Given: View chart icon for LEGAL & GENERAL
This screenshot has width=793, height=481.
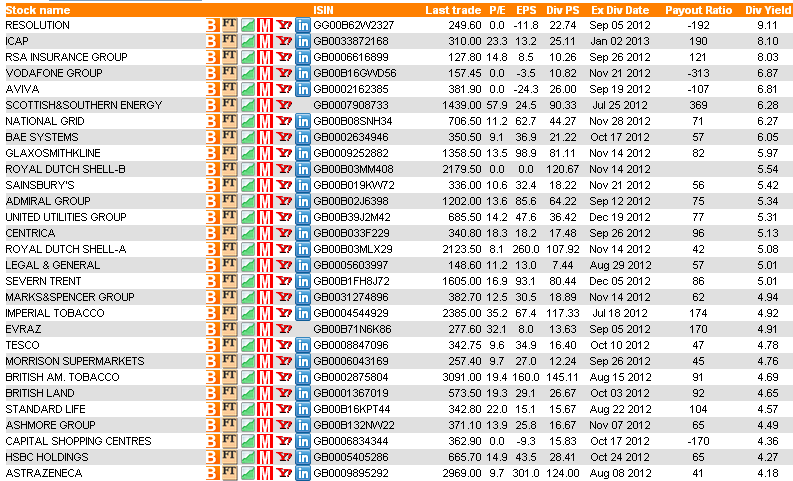Looking at the screenshot, I should point(247,266).
